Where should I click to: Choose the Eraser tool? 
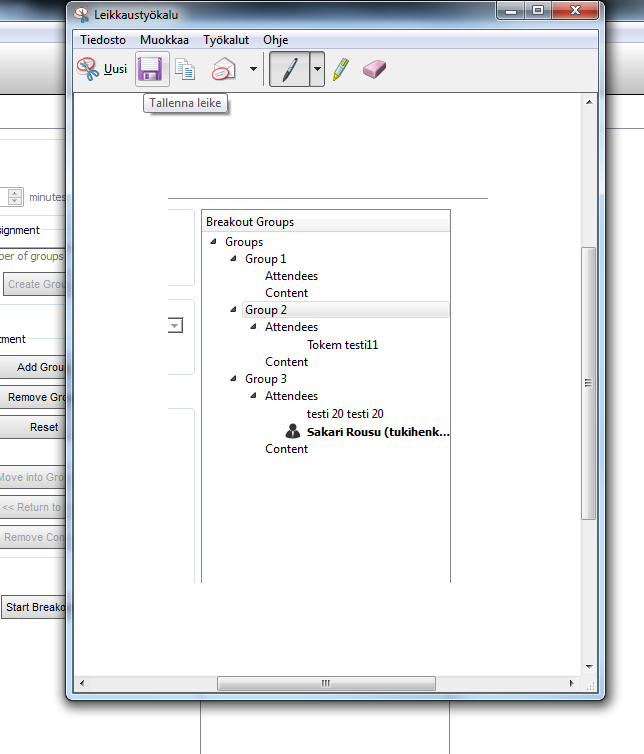click(374, 70)
